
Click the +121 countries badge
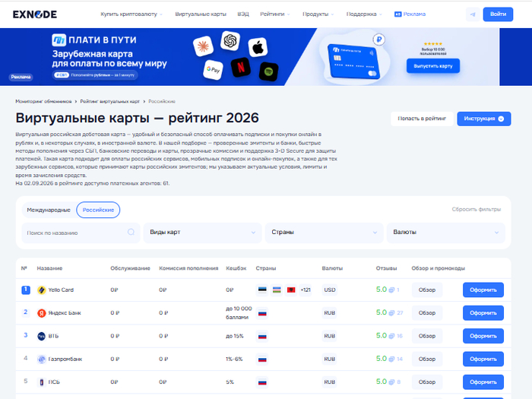[306, 290]
